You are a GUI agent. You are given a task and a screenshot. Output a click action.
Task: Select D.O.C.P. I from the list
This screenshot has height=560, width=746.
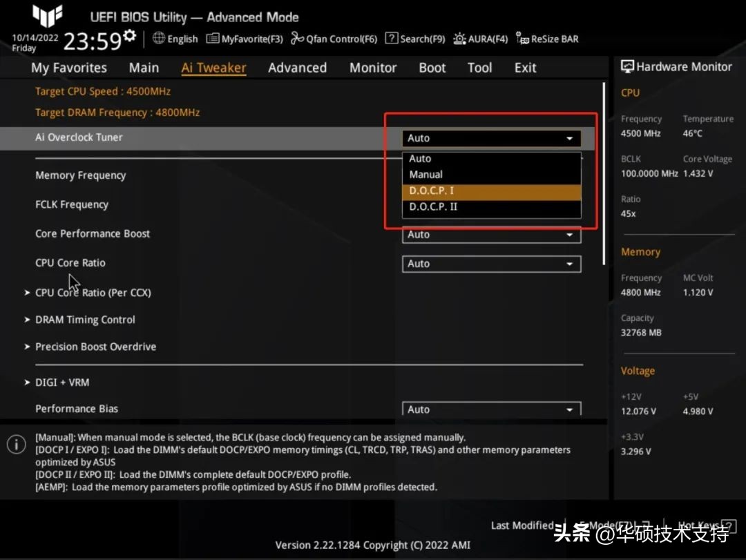tap(491, 190)
